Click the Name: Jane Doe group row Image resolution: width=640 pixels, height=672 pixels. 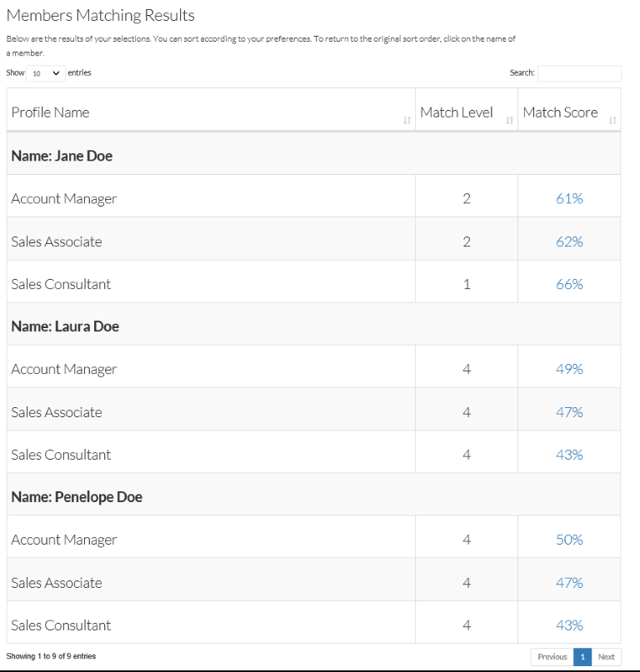[313, 156]
